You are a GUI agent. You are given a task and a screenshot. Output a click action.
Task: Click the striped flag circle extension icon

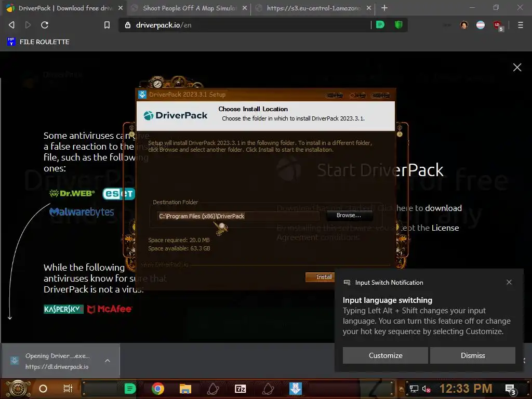(x=481, y=25)
